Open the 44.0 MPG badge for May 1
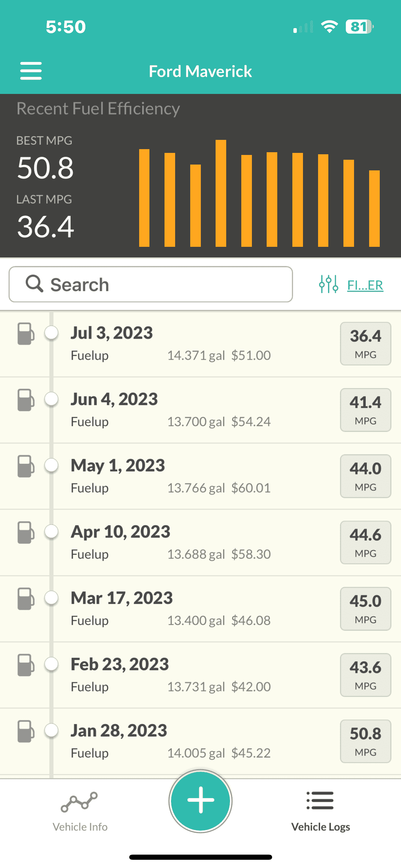Screen dimensions: 401x868 click(x=365, y=476)
